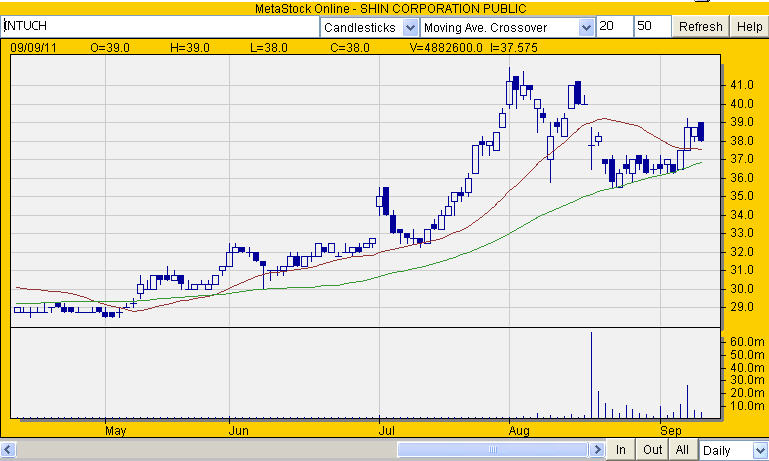Screen dimensions: 769x461
Task: Click the 35.0 price axis label
Action: click(x=742, y=196)
